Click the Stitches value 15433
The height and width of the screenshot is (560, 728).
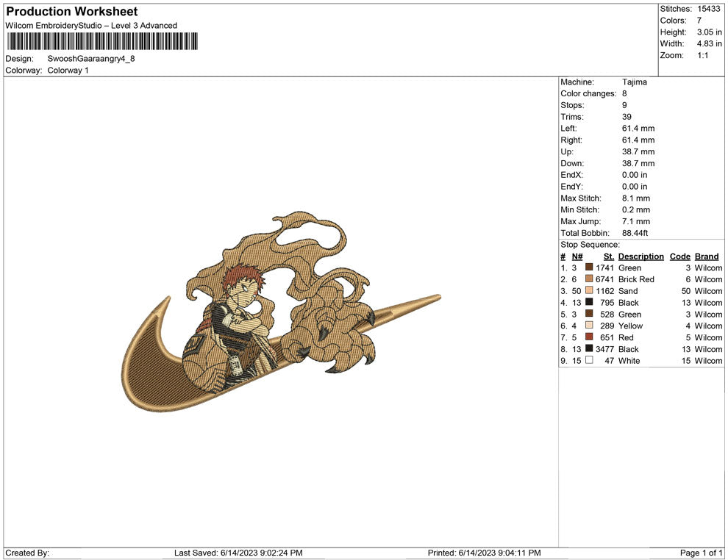pyautogui.click(x=708, y=9)
